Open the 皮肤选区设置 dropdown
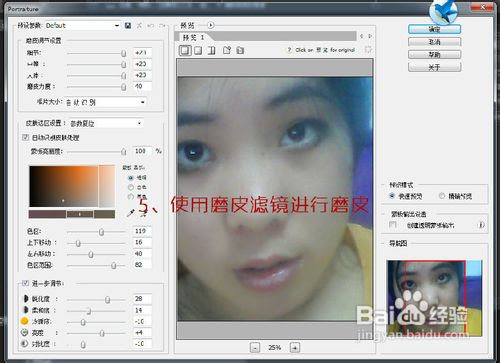The image size is (500, 363). 106,124
